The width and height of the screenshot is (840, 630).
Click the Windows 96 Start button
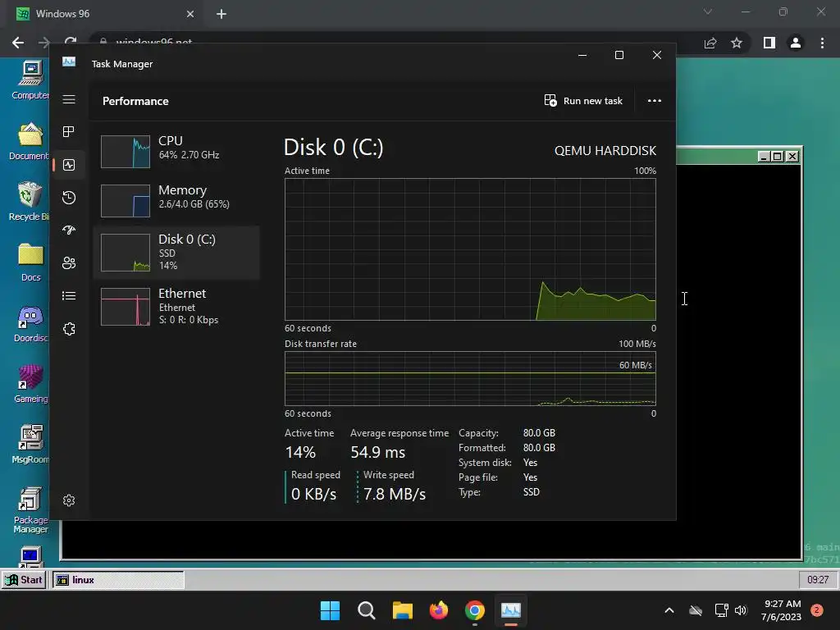point(24,580)
